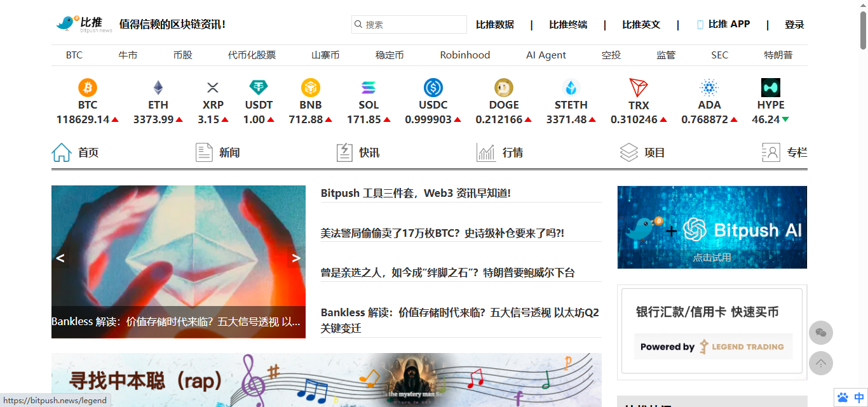Open the TRX coin icon

point(639,88)
